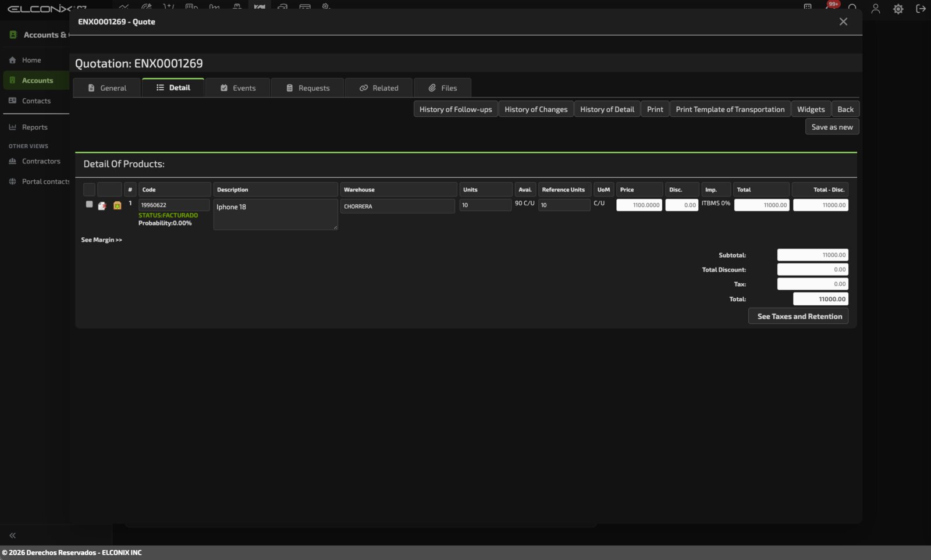This screenshot has width=931, height=560.
Task: Click the Print button
Action: [x=655, y=109]
